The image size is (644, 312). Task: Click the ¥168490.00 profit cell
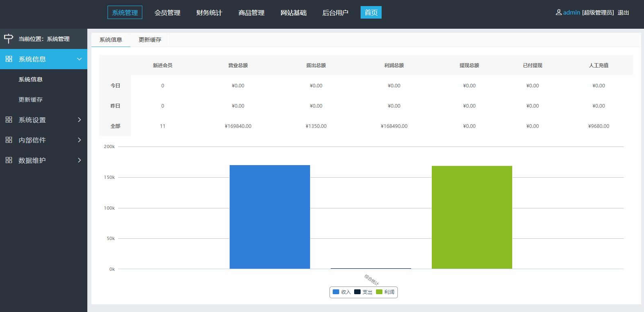pyautogui.click(x=394, y=126)
